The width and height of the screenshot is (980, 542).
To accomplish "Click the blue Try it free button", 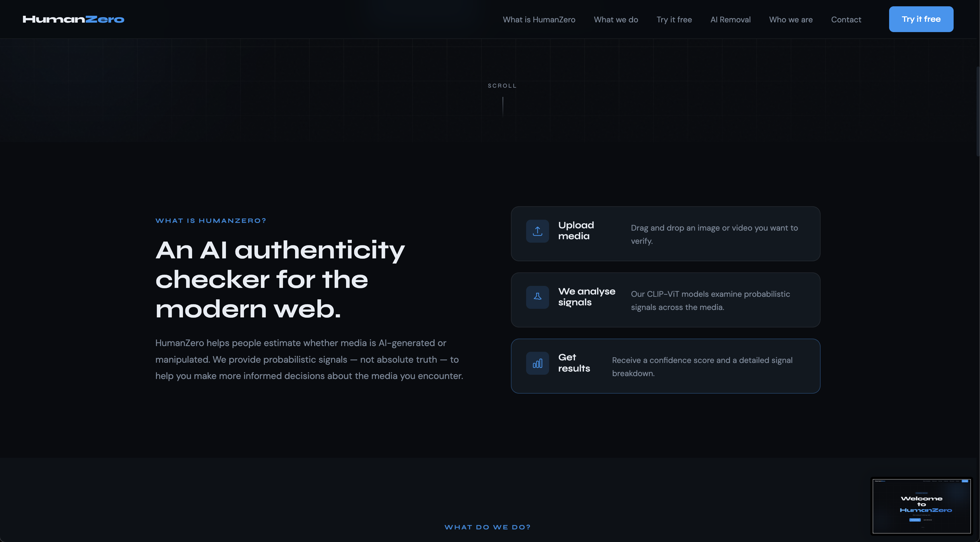I will 921,19.
